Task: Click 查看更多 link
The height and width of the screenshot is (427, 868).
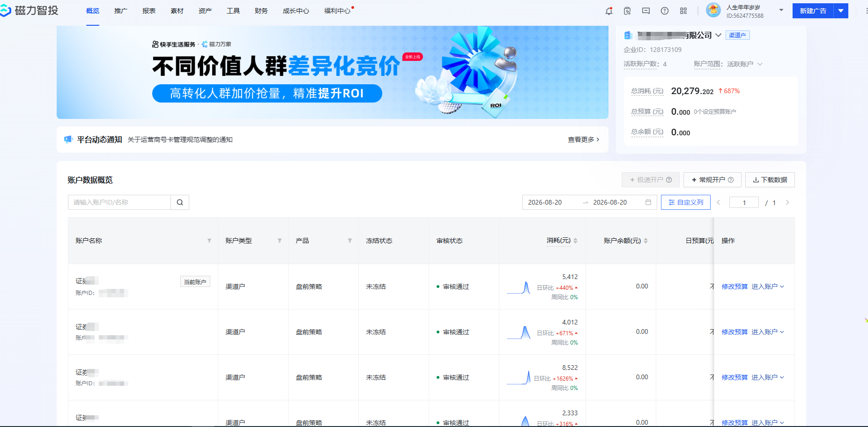Action: click(584, 140)
